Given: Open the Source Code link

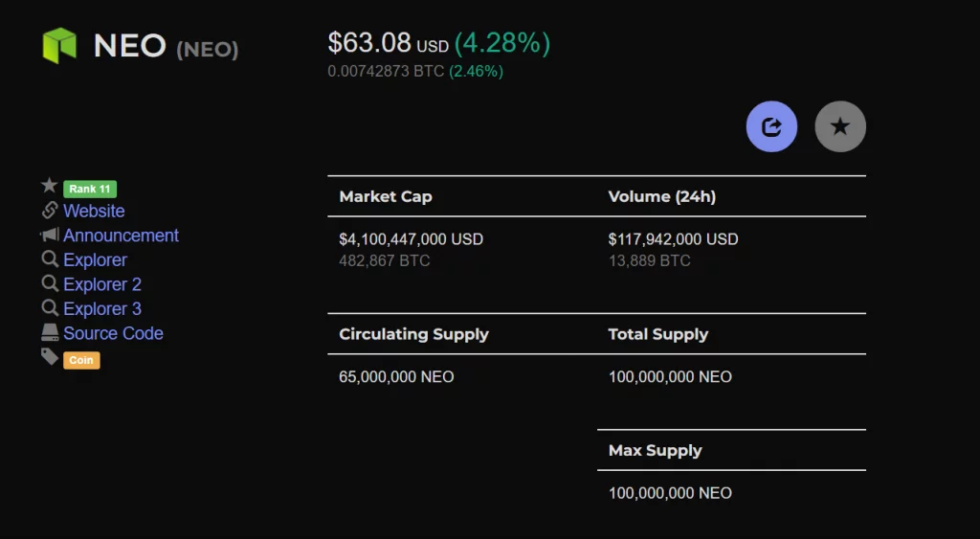Looking at the screenshot, I should pos(113,332).
